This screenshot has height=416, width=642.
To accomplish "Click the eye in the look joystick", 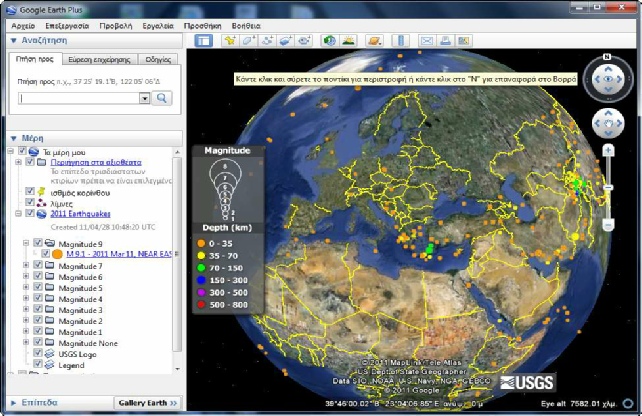I will (608, 79).
